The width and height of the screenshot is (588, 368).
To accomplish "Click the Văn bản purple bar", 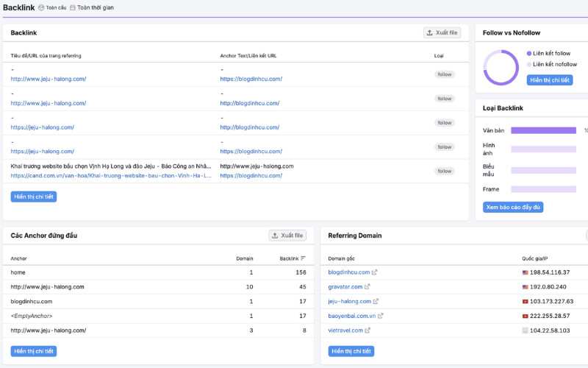I will pyautogui.click(x=543, y=130).
